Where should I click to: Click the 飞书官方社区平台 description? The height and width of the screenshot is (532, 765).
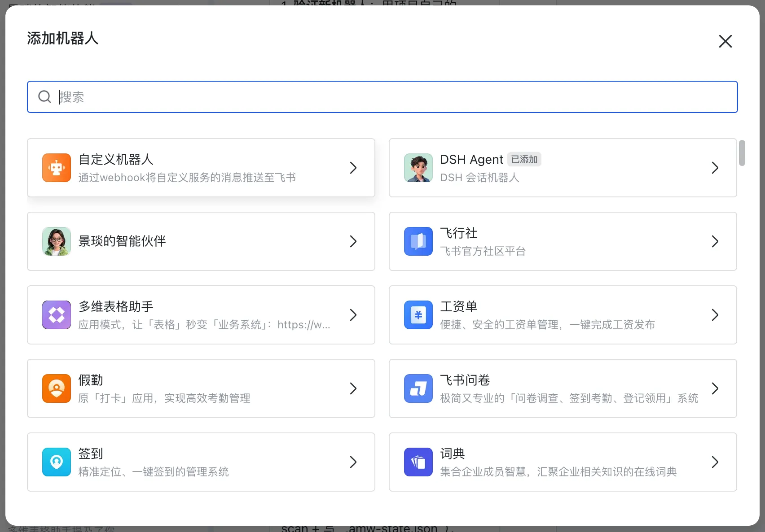(x=483, y=251)
